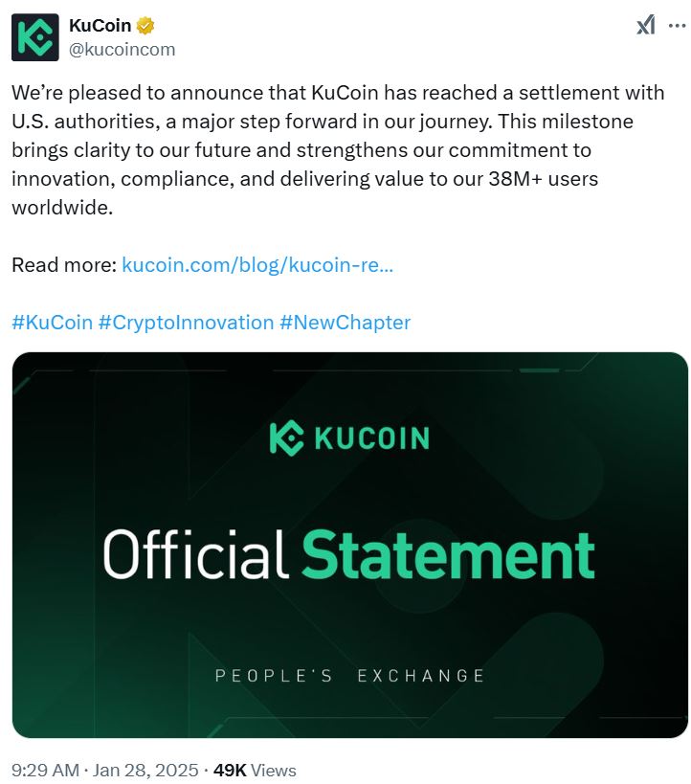Image resolution: width=691 pixels, height=784 pixels.
Task: Open the KuCoin display name profile link
Action: click(100, 26)
